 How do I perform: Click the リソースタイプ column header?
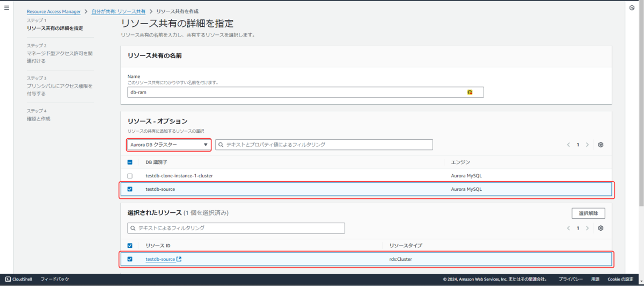pyautogui.click(x=406, y=246)
